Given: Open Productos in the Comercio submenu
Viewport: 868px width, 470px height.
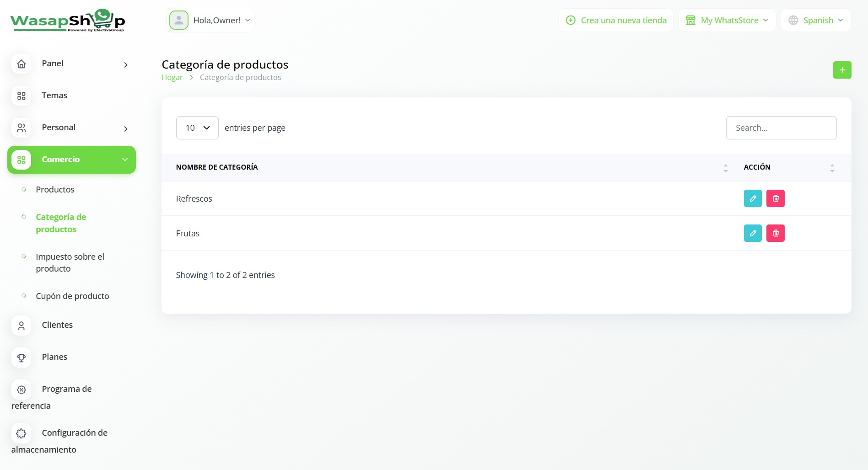Looking at the screenshot, I should click(55, 189).
